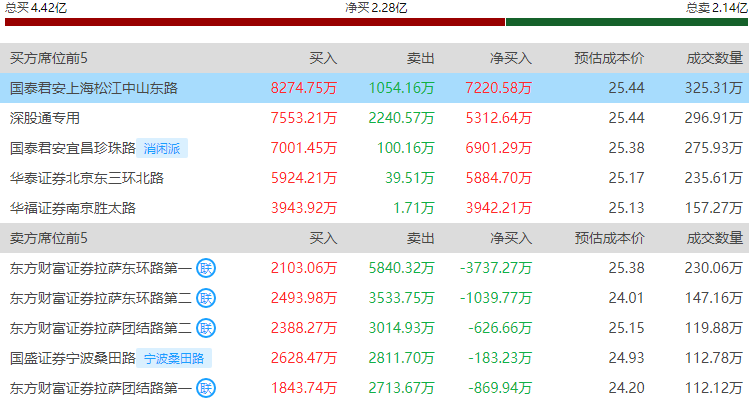The height and width of the screenshot is (399, 749).
Task: Click 预估成本价 header in buyer table
Action: (x=609, y=58)
